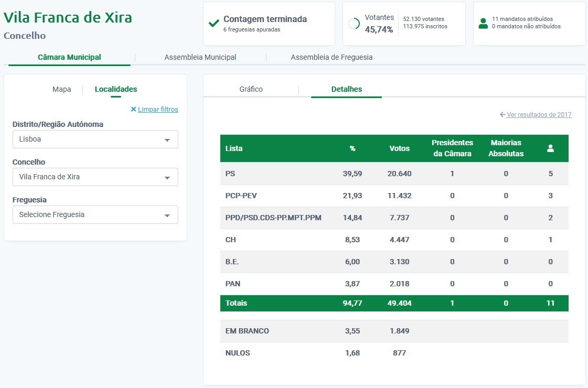The height and width of the screenshot is (388, 588).
Task: Click the Lista column header
Action: coord(233,148)
